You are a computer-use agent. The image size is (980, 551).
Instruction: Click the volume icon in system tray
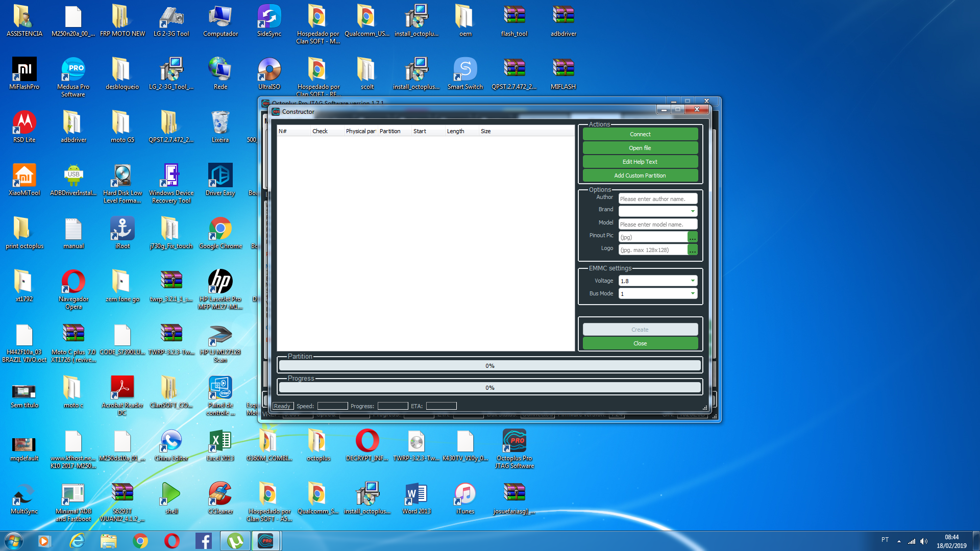pyautogui.click(x=924, y=541)
